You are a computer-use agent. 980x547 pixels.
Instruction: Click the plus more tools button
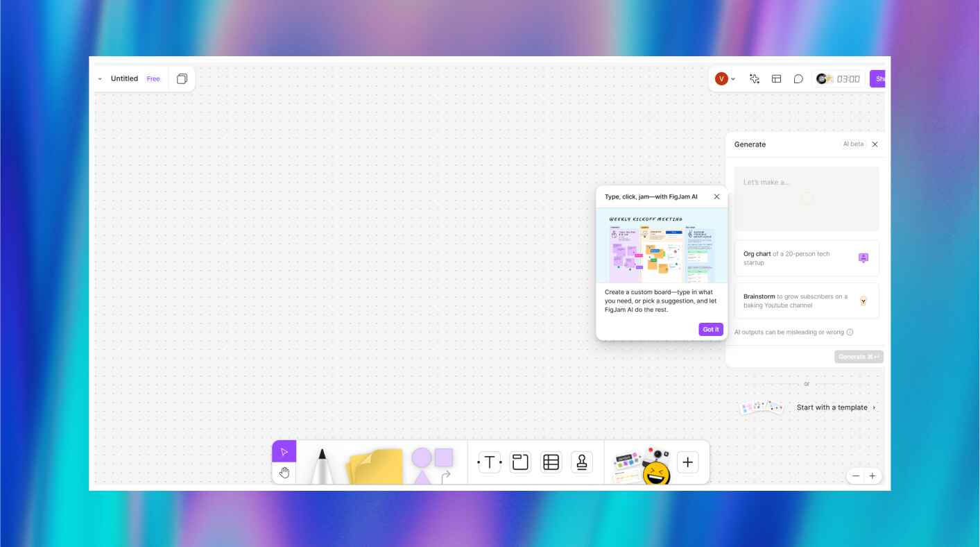pos(688,462)
